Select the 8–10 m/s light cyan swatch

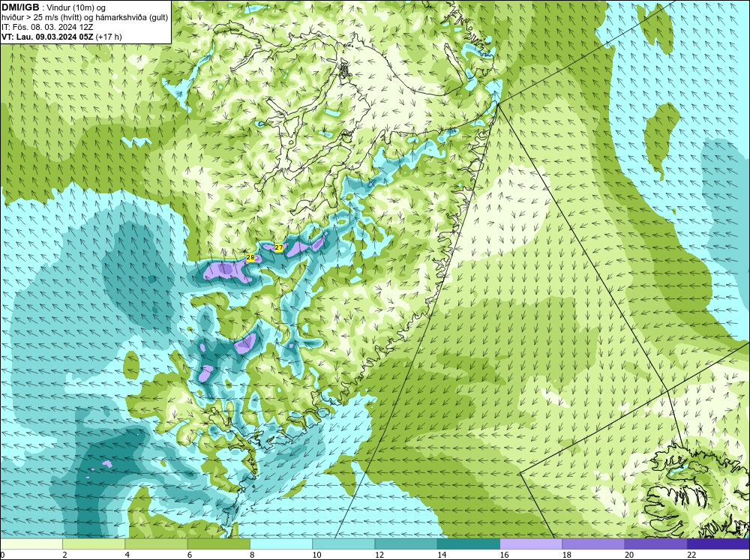(281, 544)
